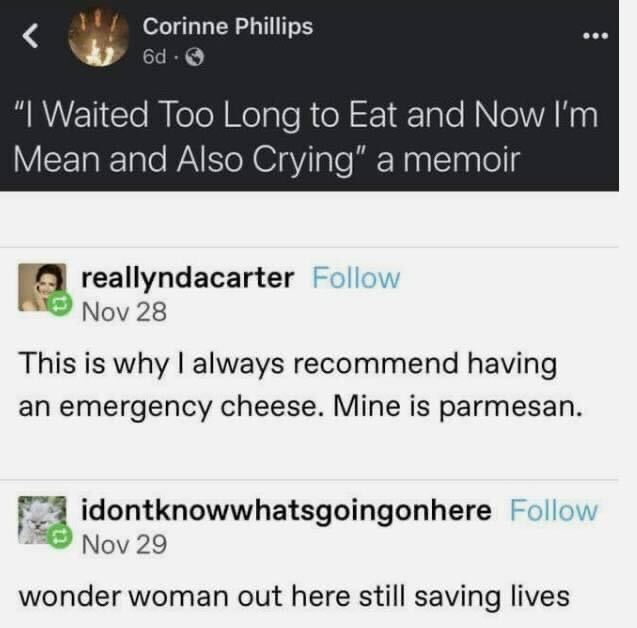The height and width of the screenshot is (628, 637).
Task: Visit the reallyndacarter username link
Action: (x=187, y=278)
